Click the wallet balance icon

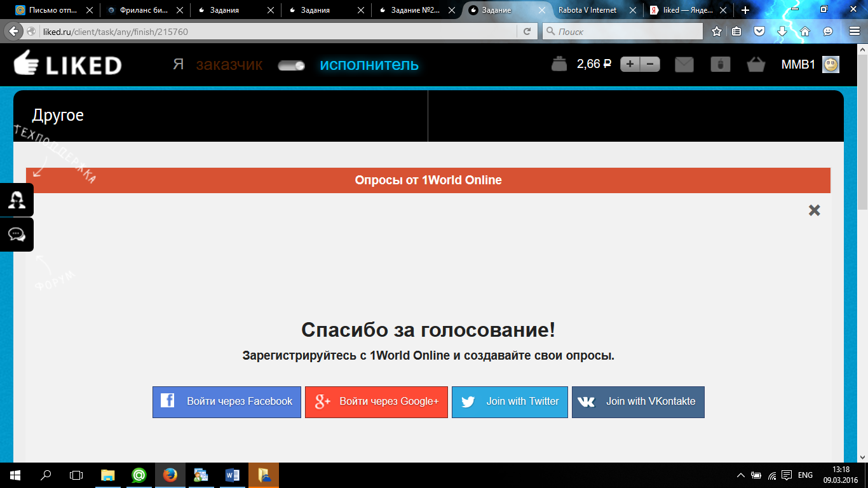click(559, 64)
